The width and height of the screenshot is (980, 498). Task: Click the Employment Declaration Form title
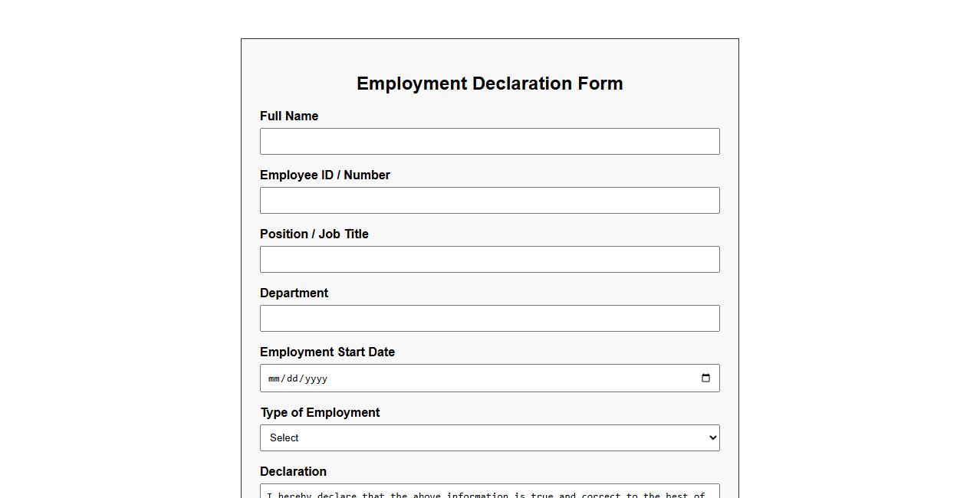tap(489, 84)
